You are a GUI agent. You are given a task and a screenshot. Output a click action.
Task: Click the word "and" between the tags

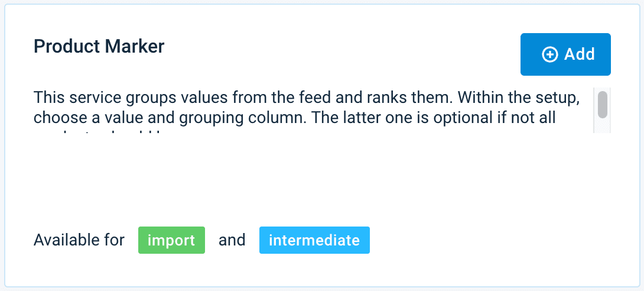click(232, 240)
